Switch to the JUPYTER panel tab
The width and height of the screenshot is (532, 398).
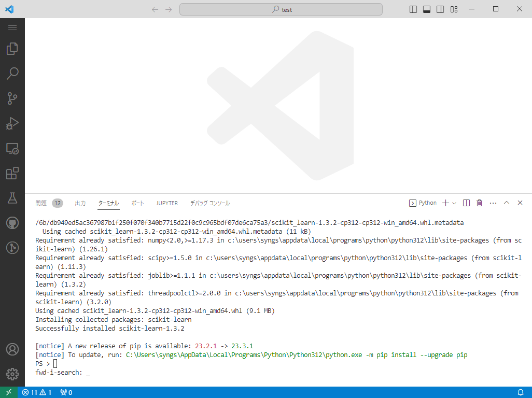(x=167, y=203)
